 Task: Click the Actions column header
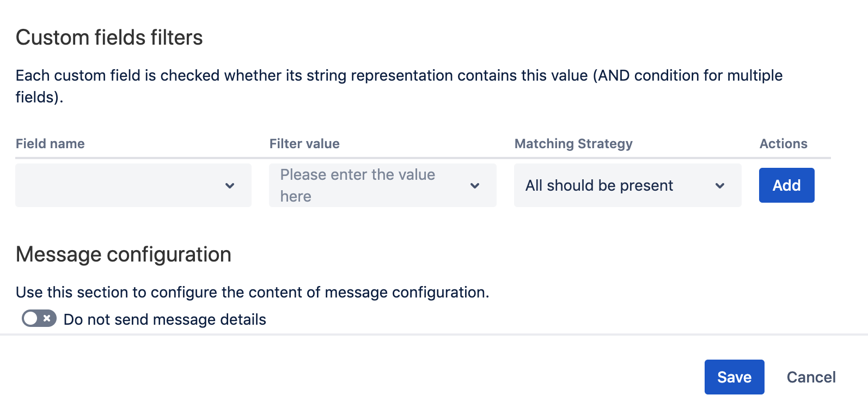tap(783, 144)
